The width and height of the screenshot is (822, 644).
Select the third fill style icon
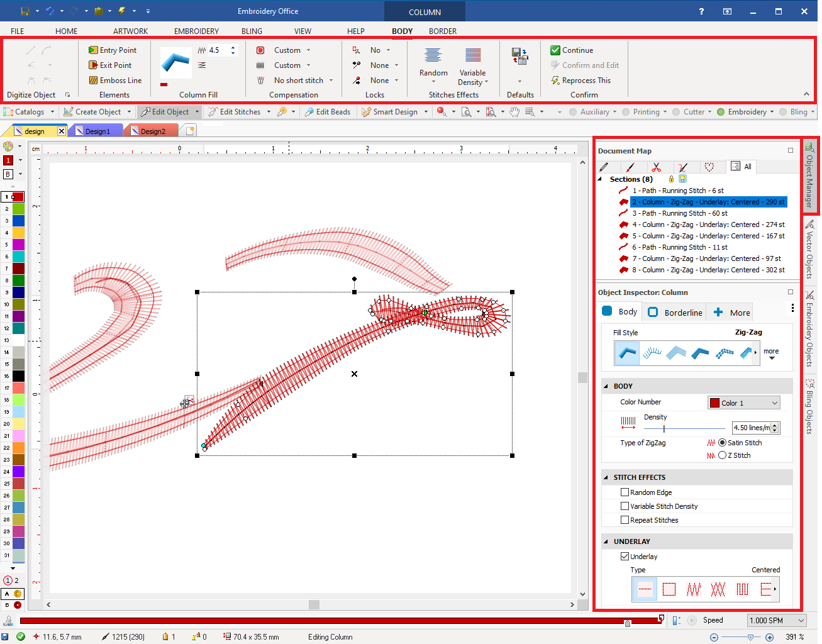tap(676, 353)
